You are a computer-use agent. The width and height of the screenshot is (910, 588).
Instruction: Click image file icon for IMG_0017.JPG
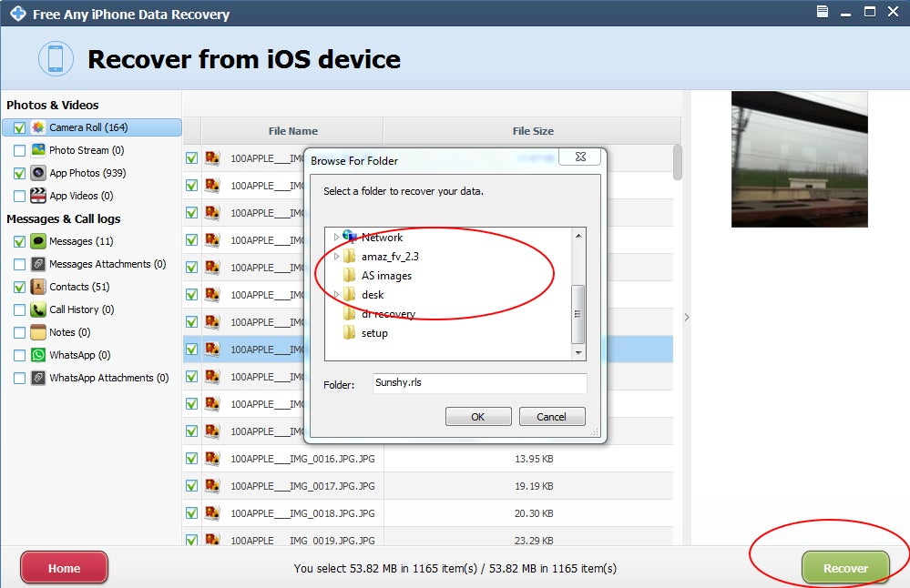[x=212, y=486]
